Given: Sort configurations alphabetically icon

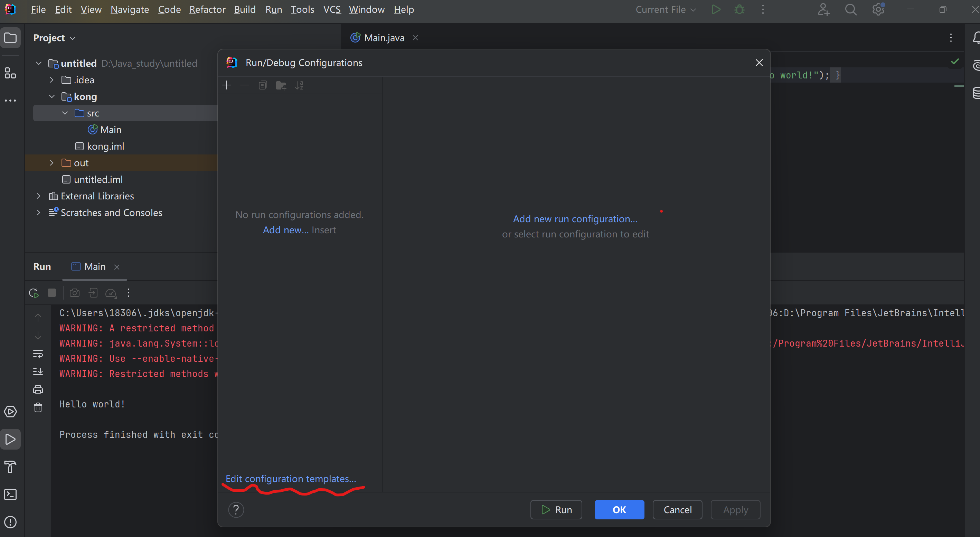Looking at the screenshot, I should pos(299,85).
